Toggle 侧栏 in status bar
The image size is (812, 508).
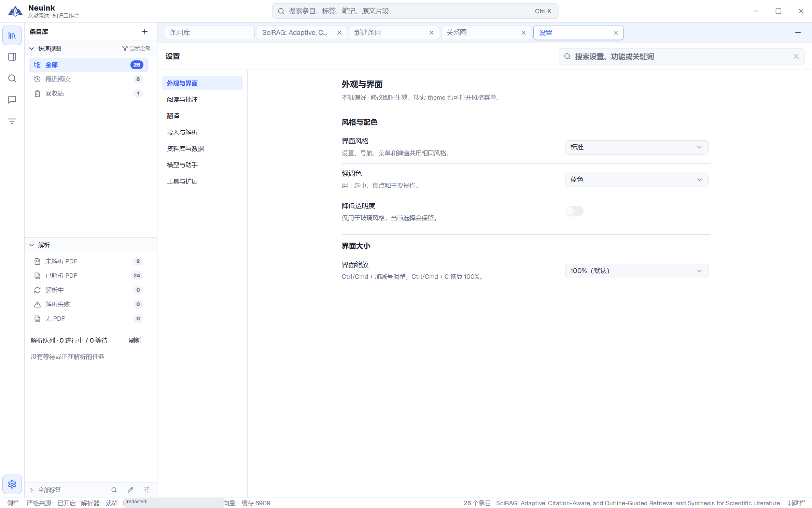coord(13,503)
